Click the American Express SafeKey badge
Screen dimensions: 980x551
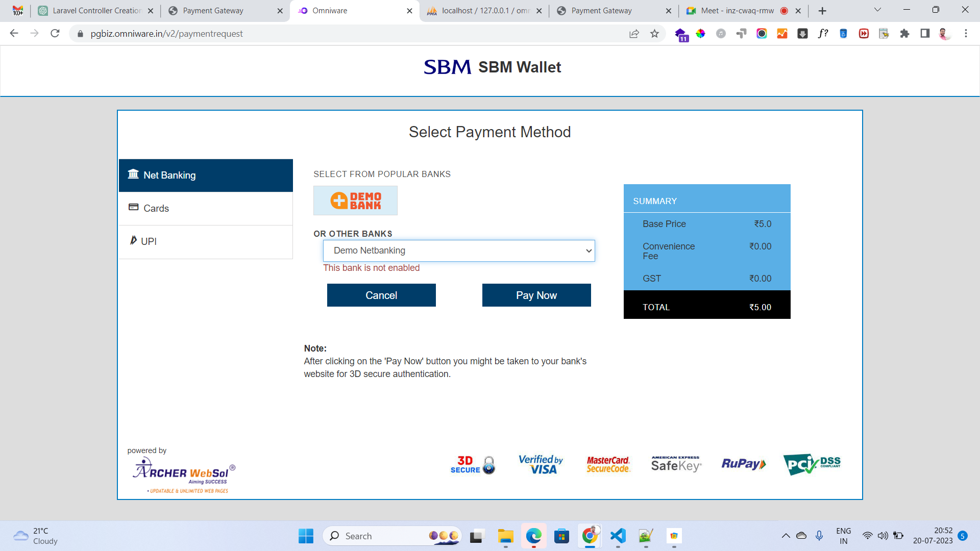(676, 464)
